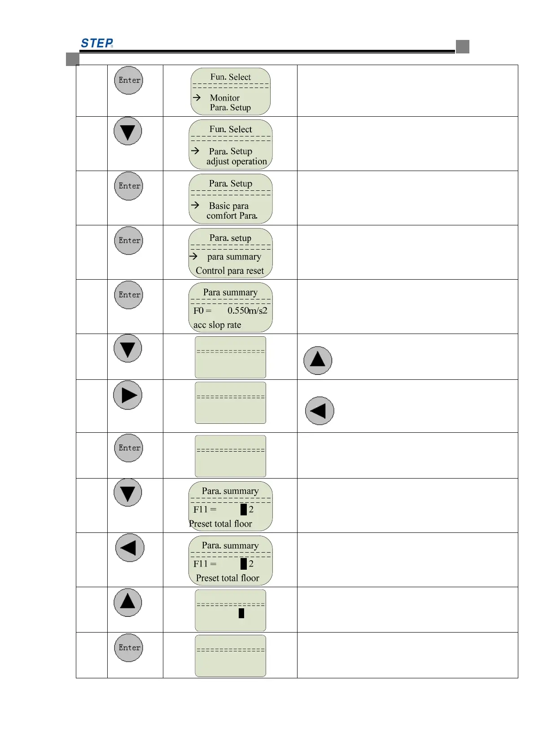This screenshot has height=756, width=534.
Task: Click the Enter button beside Basic para screen
Action: 128,186
